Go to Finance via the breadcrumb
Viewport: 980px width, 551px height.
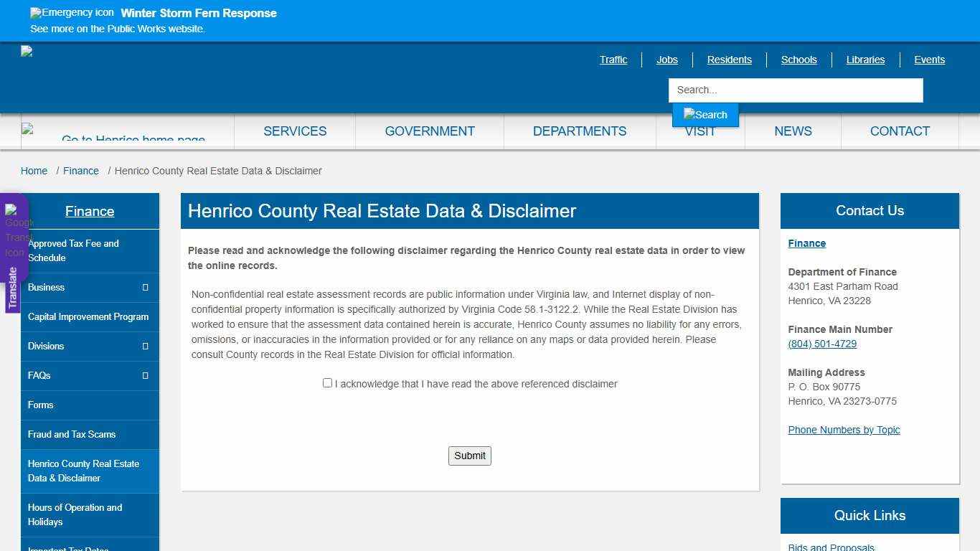[x=80, y=171]
